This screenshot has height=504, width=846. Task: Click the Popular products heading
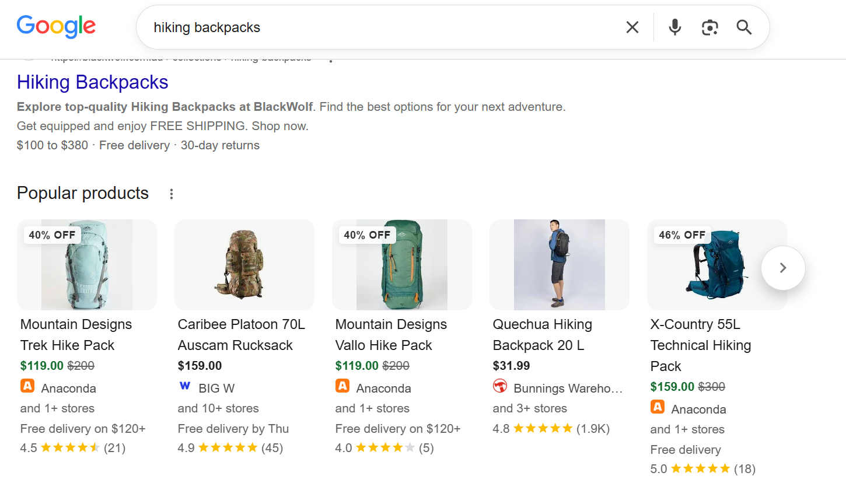[83, 193]
